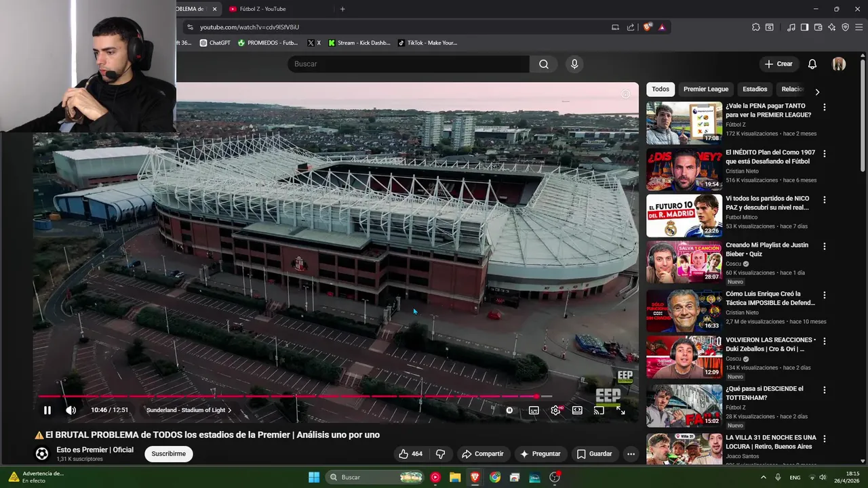Open the X bookmark

pos(314,43)
